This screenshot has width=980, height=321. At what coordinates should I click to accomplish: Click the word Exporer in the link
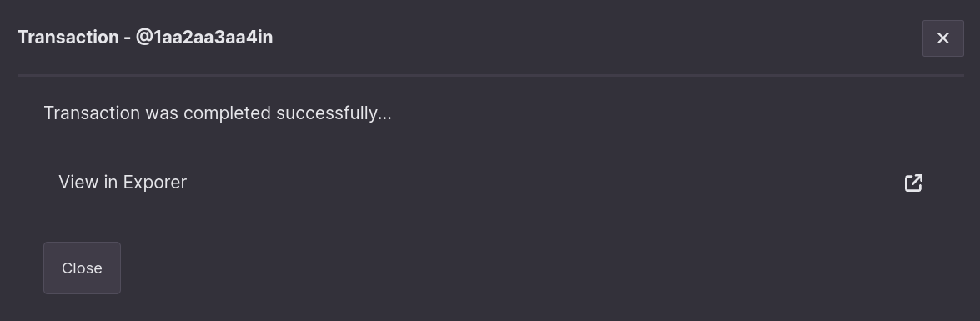click(154, 183)
